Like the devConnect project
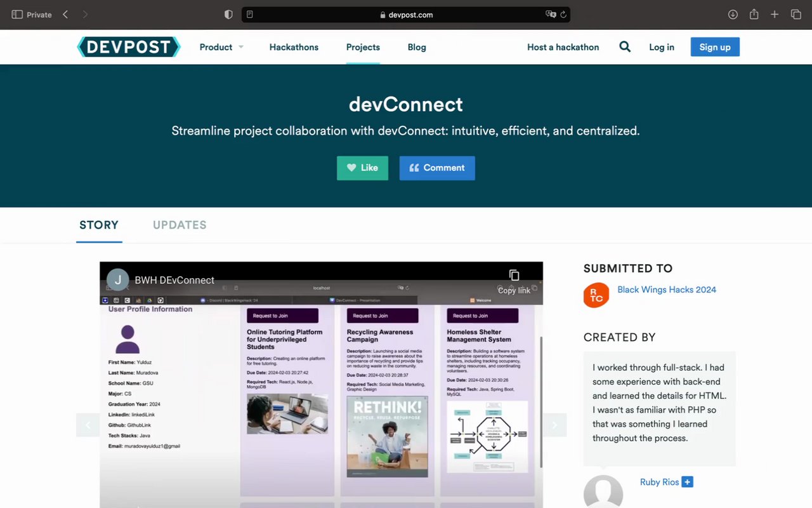Viewport: 812px width, 508px height. [x=362, y=168]
